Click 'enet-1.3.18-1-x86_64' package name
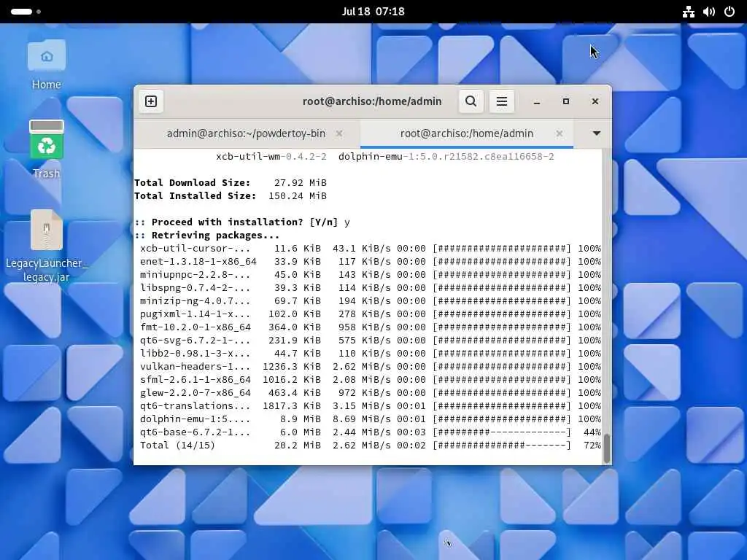This screenshot has height=560, width=747. coord(198,262)
